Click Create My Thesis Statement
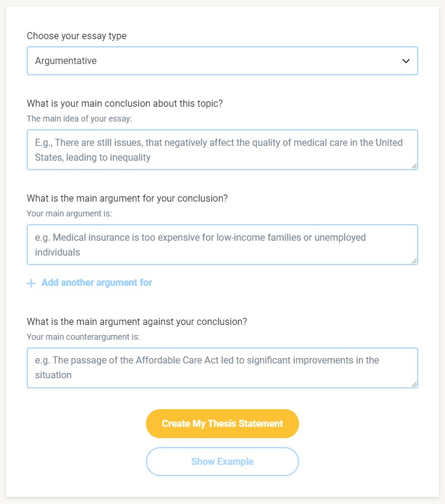445x504 pixels. (223, 423)
